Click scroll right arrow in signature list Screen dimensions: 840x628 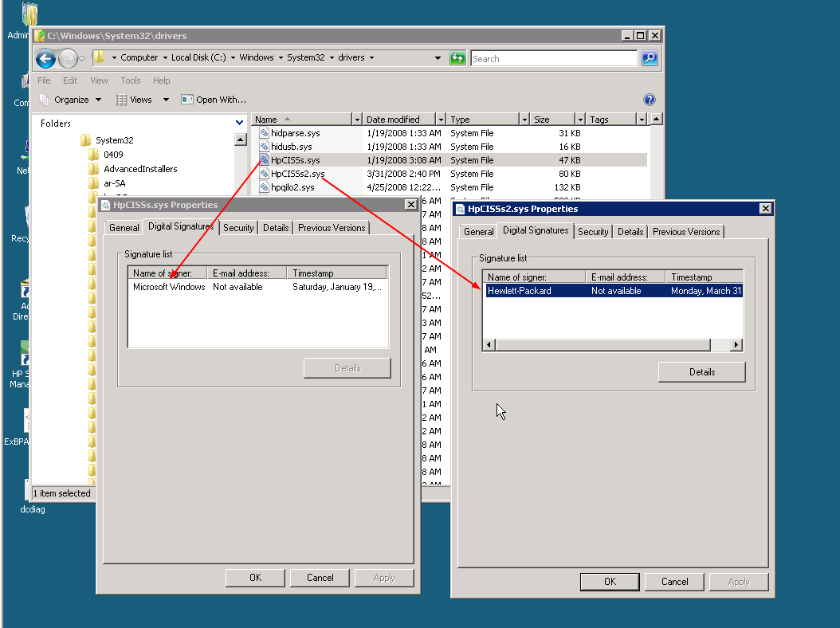coord(736,344)
